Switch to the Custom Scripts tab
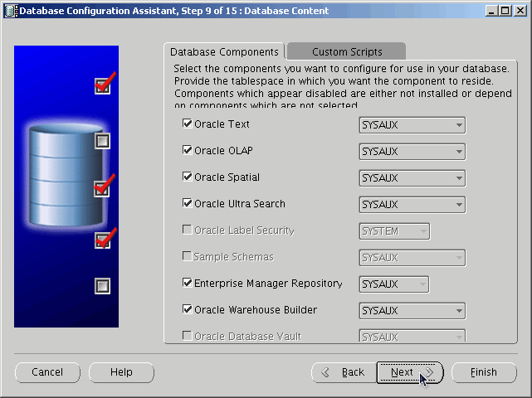This screenshot has width=532, height=398. [347, 52]
